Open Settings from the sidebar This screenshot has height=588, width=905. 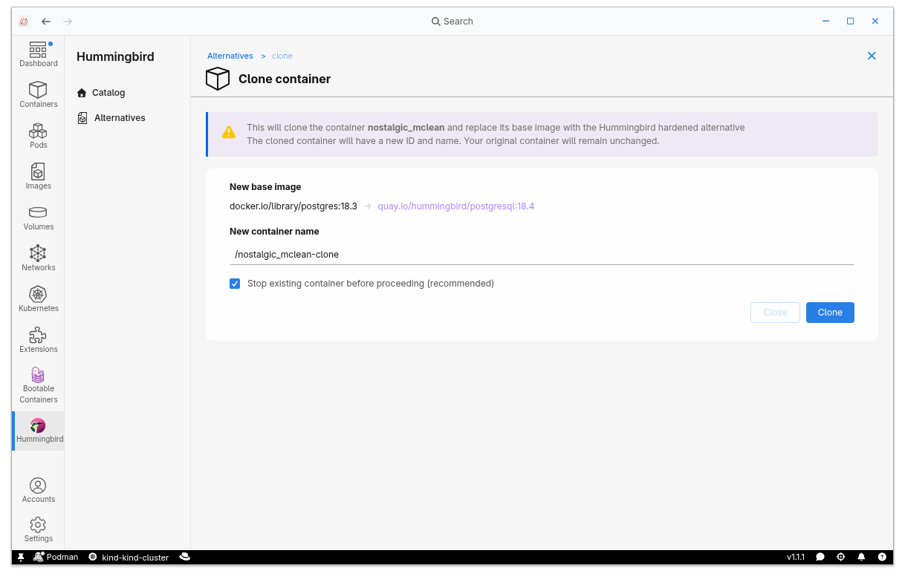point(38,530)
